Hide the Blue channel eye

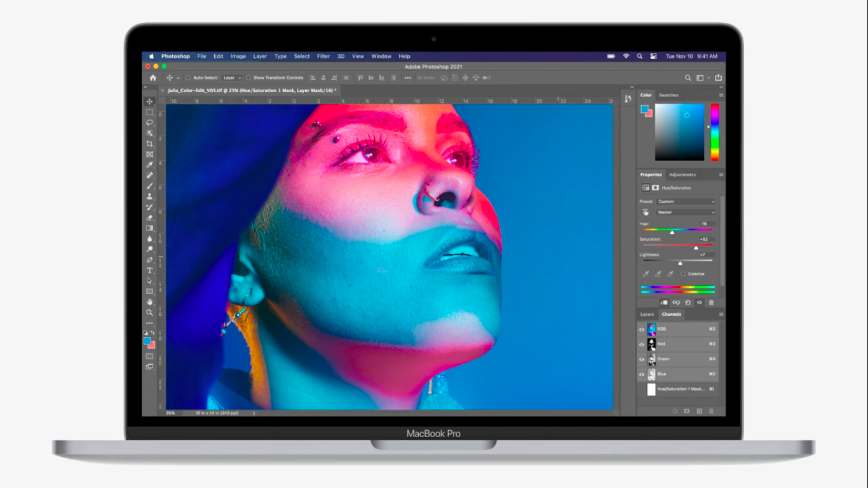[x=641, y=374]
